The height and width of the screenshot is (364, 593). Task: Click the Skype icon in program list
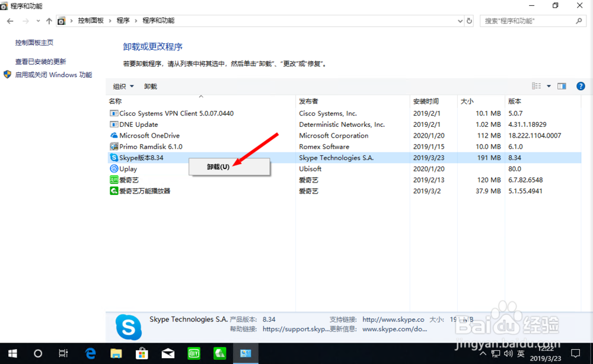click(x=114, y=158)
